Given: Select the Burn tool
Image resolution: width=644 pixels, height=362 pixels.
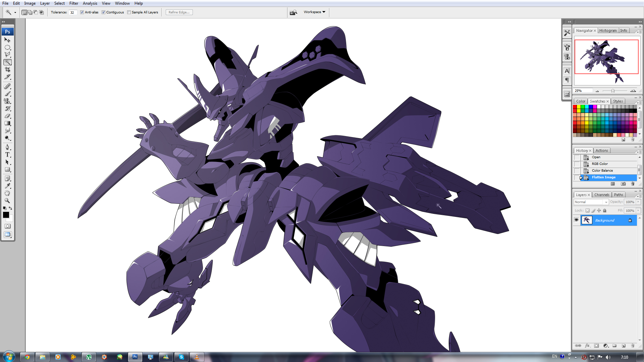Looking at the screenshot, I should [7, 138].
